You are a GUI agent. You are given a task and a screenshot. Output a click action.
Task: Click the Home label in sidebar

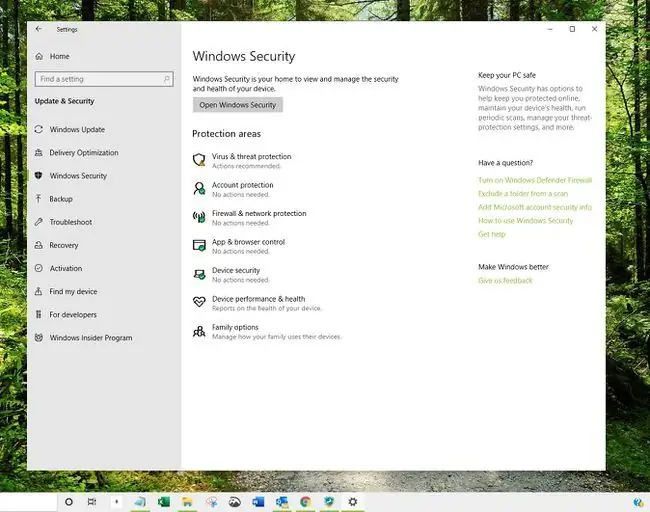pyautogui.click(x=60, y=56)
